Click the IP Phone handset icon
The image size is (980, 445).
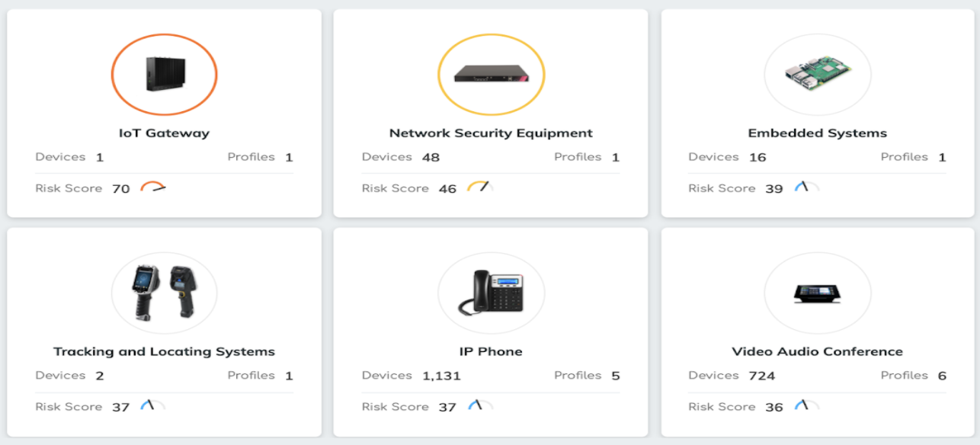(x=491, y=292)
